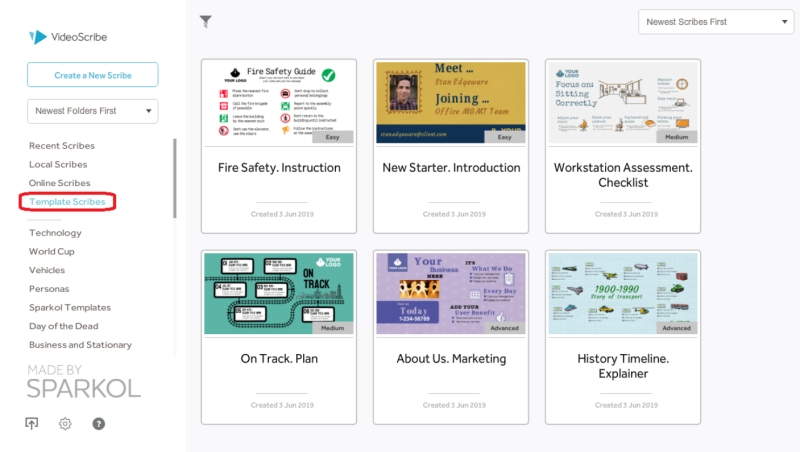
Task: Click the Advanced badge on About Us
Action: tap(505, 328)
